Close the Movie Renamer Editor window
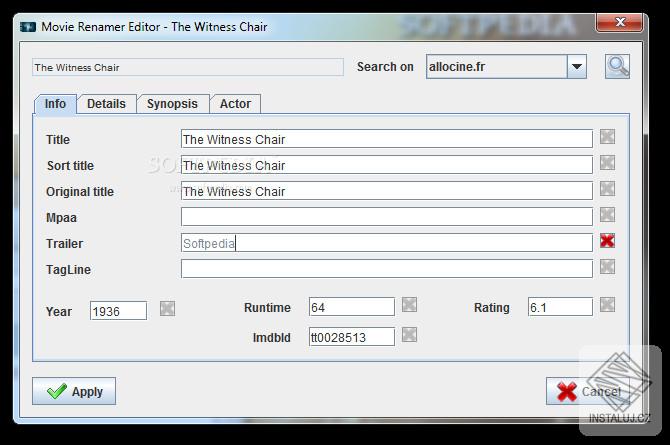This screenshot has height=445, width=670. pos(620,22)
